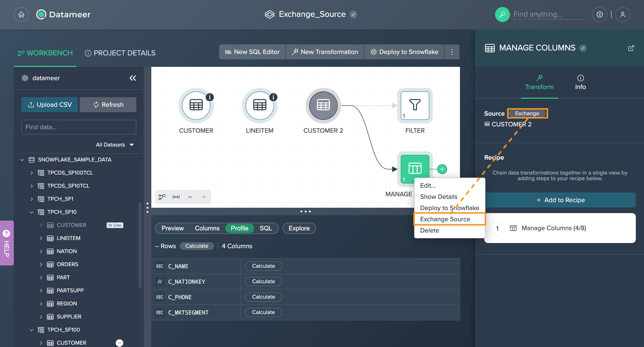Choose Edit... from context menu
The height and width of the screenshot is (347, 644).
(449, 185)
